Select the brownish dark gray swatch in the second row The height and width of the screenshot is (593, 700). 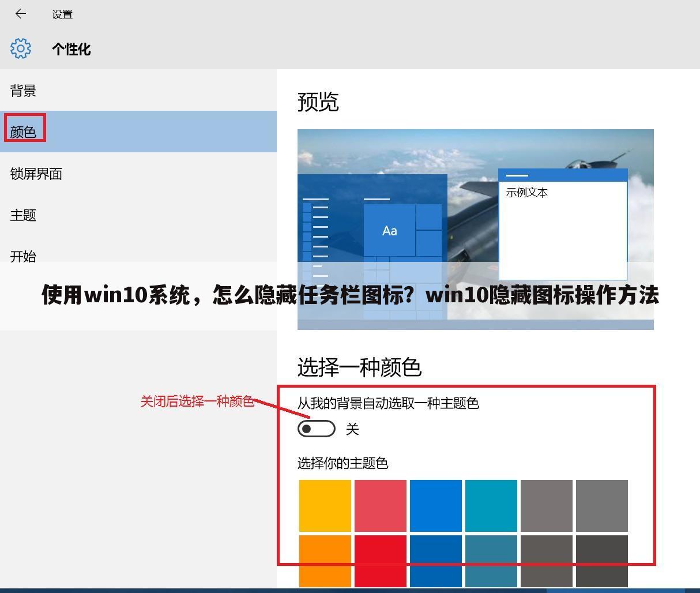point(547,561)
